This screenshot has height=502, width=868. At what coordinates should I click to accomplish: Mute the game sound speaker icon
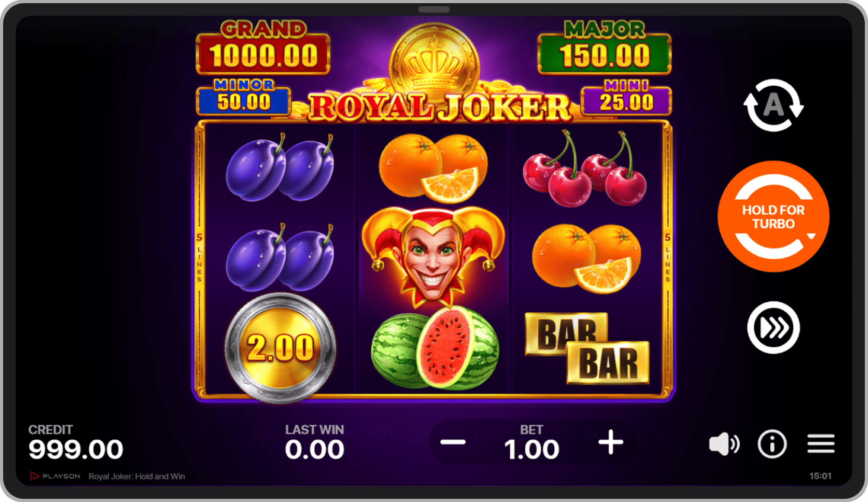[x=724, y=444]
